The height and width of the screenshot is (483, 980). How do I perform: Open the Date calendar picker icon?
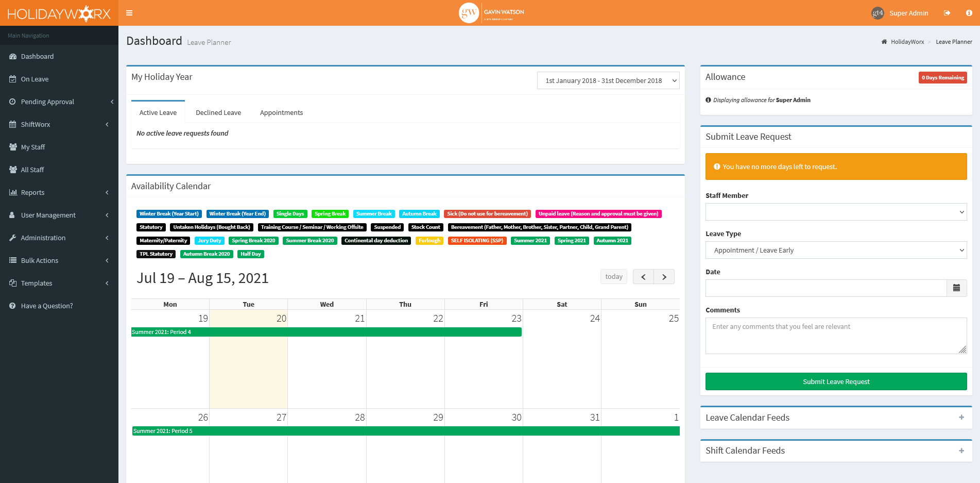click(x=956, y=288)
